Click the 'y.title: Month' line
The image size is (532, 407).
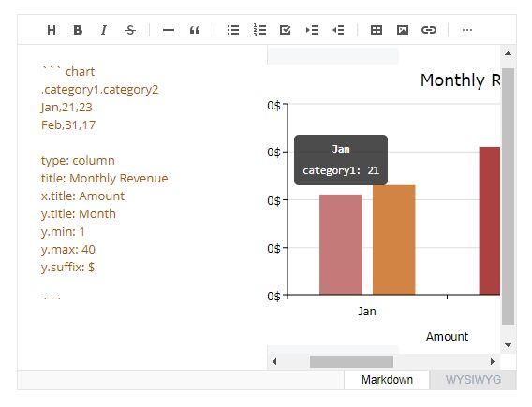point(79,214)
